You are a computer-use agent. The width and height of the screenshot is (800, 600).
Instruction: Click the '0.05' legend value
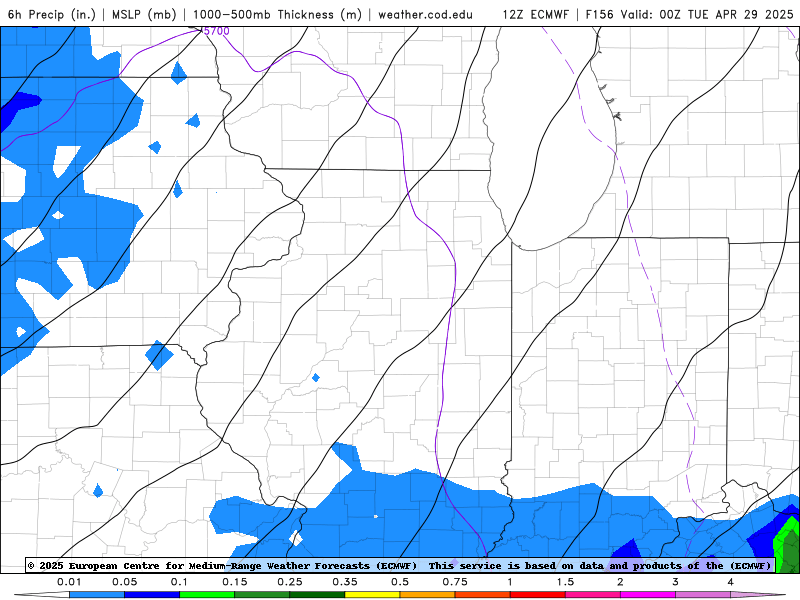(124, 582)
